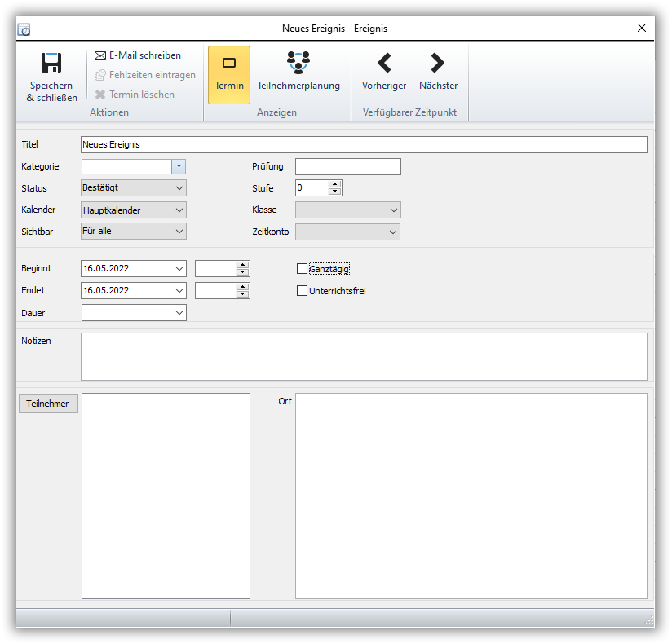Tick the Unterrichtsfrei checkbox
Viewport: 672px width, 644px height.
[x=303, y=290]
